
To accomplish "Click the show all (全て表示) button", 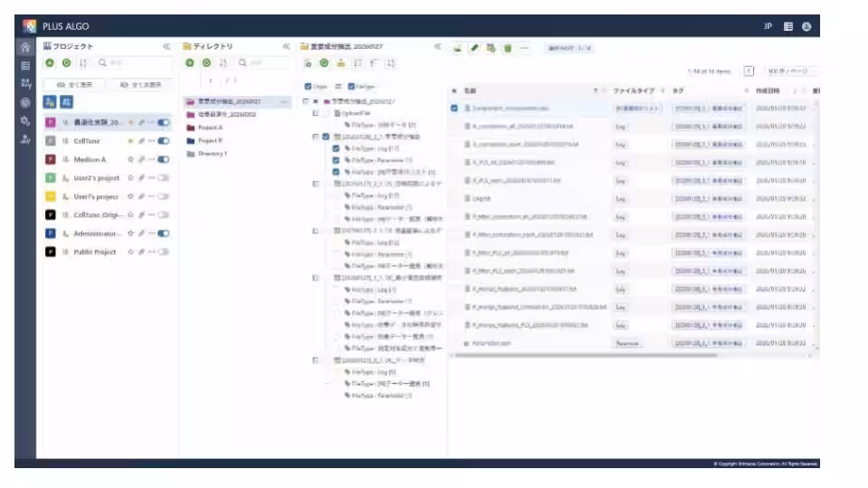I will 75,85.
